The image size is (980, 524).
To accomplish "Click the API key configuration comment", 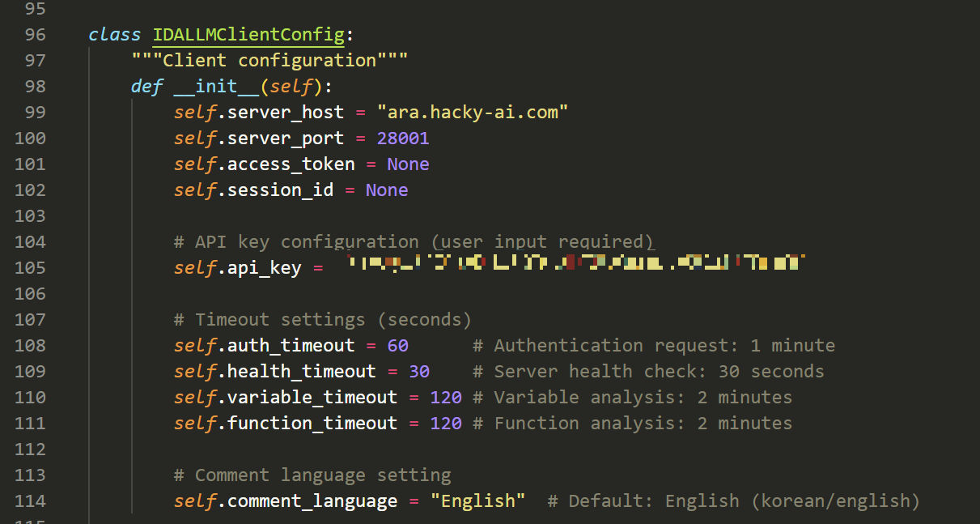I will [413, 242].
